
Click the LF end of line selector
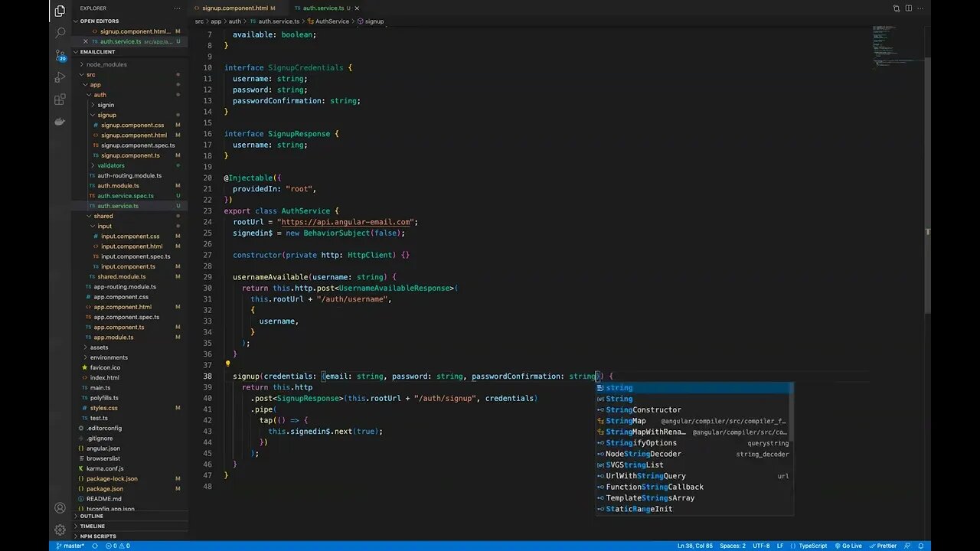point(780,546)
